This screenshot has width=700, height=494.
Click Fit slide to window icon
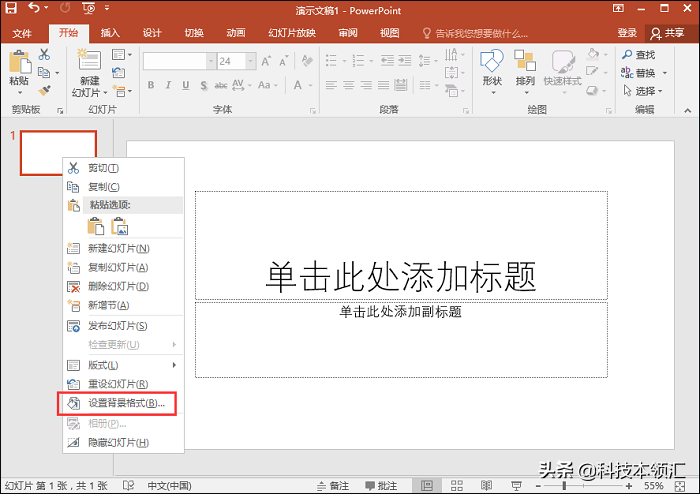tap(679, 486)
